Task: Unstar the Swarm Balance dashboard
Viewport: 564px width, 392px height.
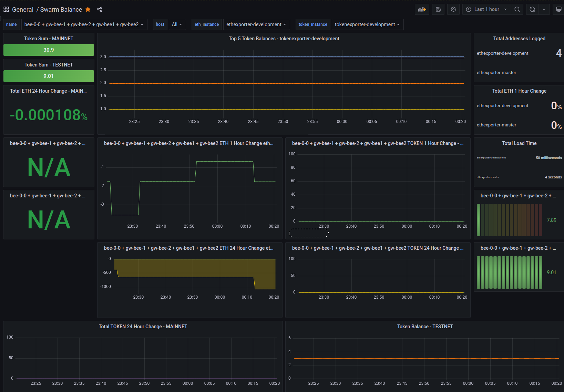Action: (x=88, y=10)
